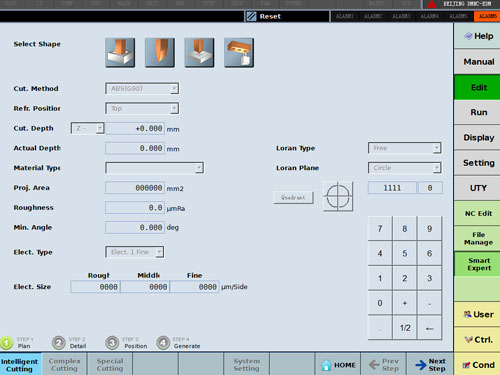
Task: Click the Prev Step button
Action: point(383,365)
